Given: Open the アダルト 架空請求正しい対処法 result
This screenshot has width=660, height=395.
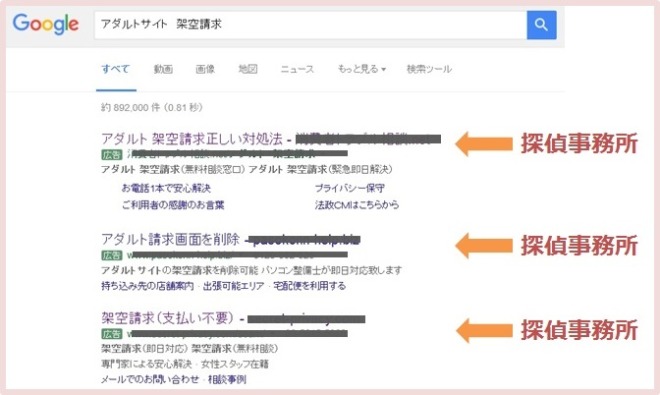Looking at the screenshot, I should tap(192, 139).
